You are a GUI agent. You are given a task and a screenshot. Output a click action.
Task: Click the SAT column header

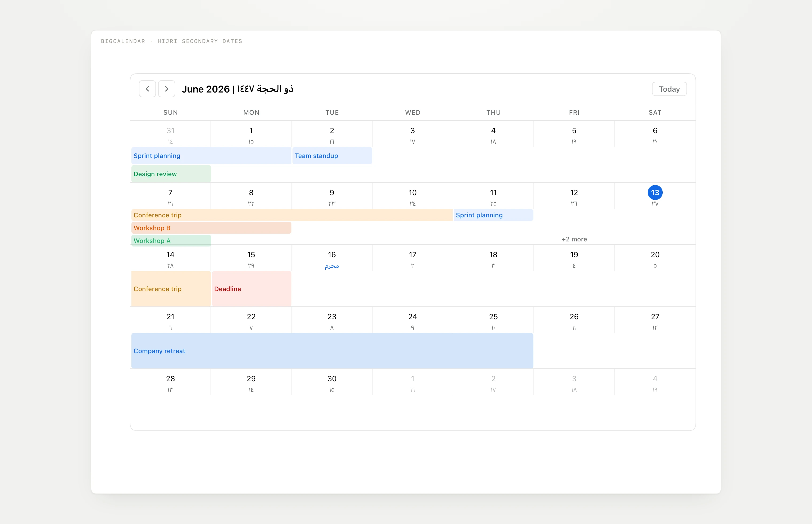(x=655, y=113)
